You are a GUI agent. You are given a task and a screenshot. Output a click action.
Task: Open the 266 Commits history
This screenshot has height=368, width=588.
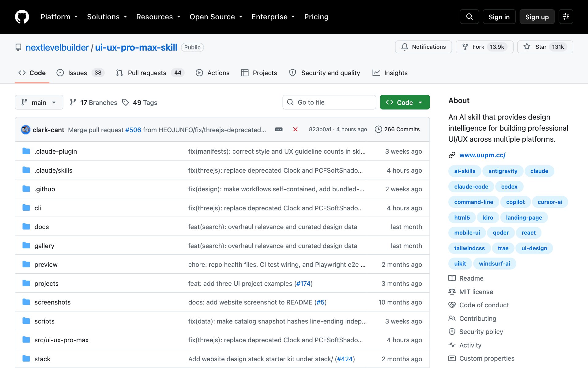point(397,129)
